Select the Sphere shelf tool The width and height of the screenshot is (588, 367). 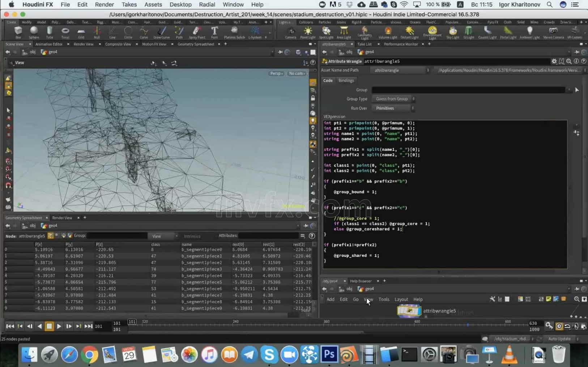34,32
